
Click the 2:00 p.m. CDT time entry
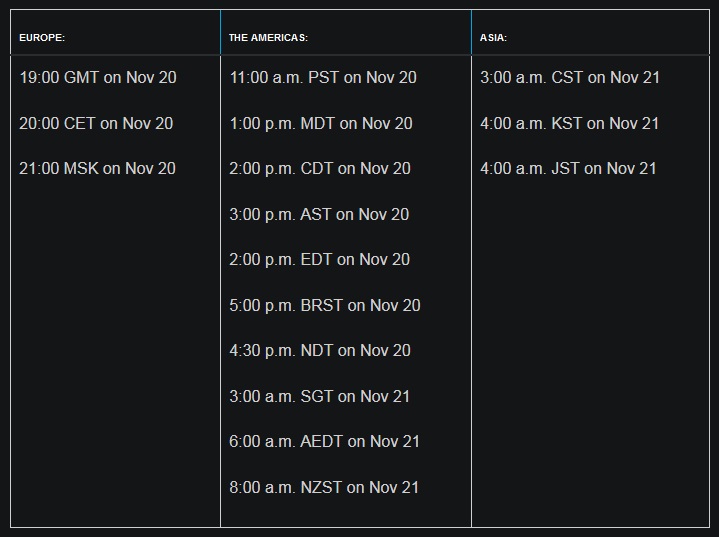click(x=320, y=168)
